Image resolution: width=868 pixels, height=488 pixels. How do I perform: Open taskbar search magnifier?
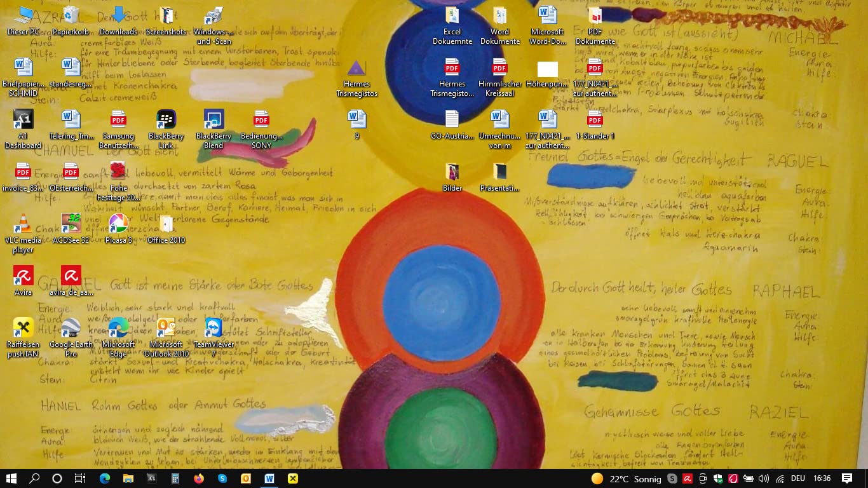click(34, 478)
